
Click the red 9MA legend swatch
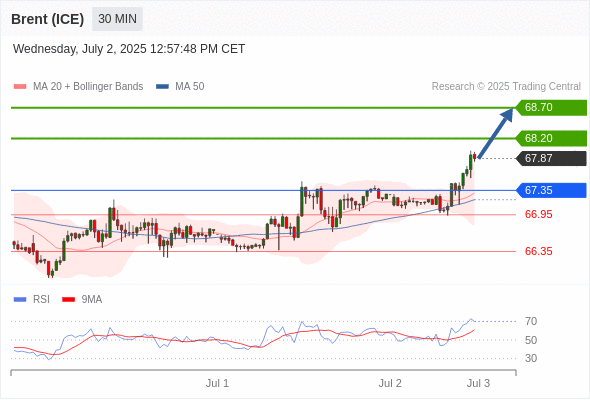coord(68,300)
